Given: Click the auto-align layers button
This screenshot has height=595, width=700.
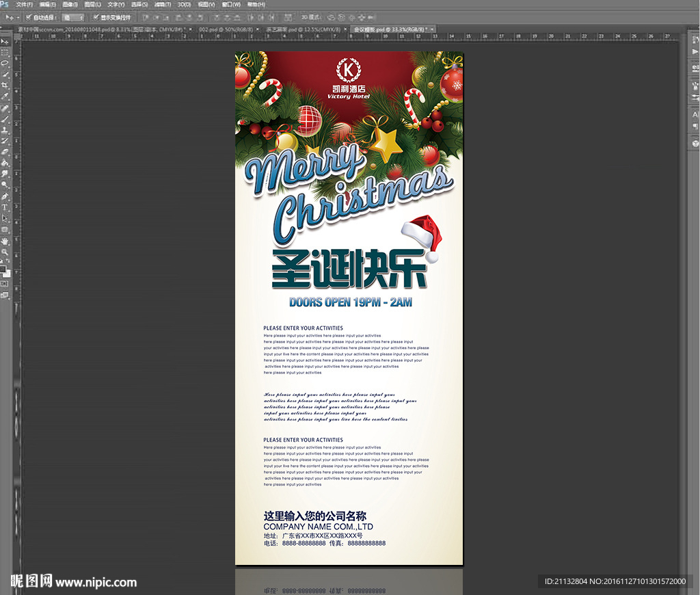Looking at the screenshot, I should tap(288, 17).
